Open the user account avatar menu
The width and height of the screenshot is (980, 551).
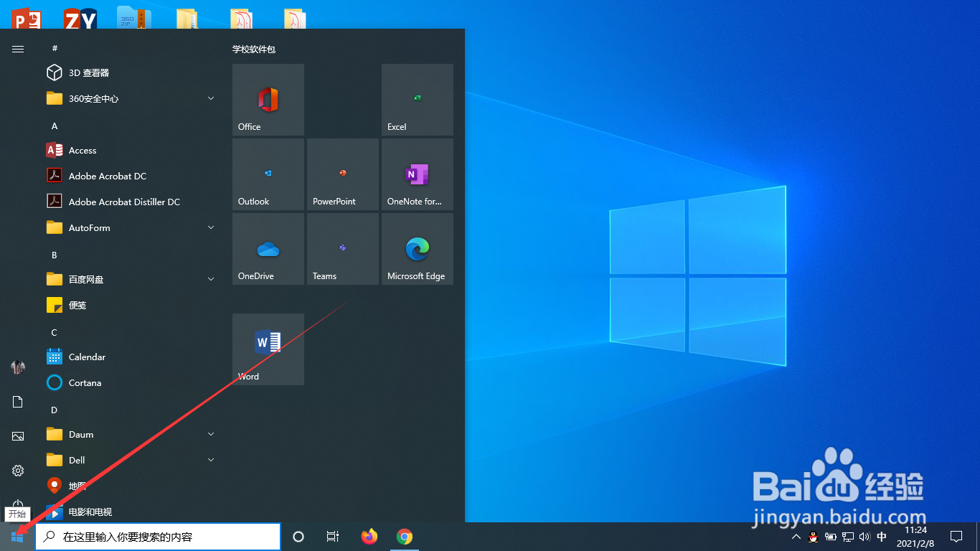18,367
